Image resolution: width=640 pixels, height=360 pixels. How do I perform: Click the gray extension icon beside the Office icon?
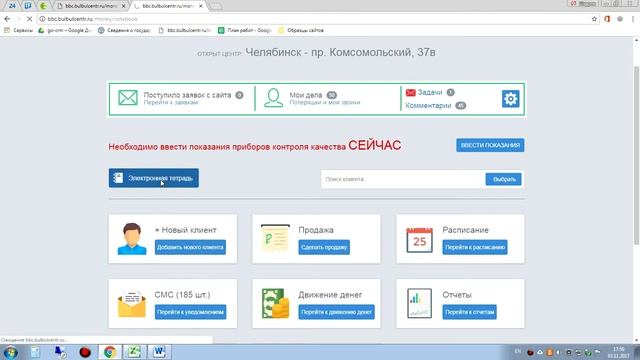pos(620,19)
